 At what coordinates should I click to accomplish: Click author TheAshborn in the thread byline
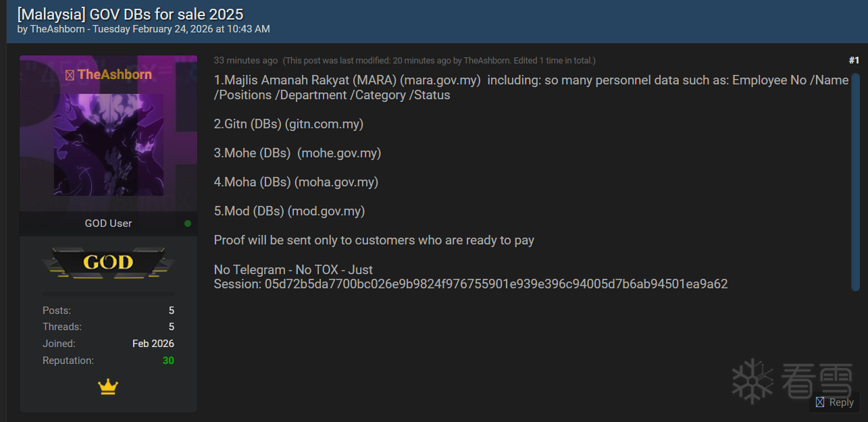coord(58,29)
